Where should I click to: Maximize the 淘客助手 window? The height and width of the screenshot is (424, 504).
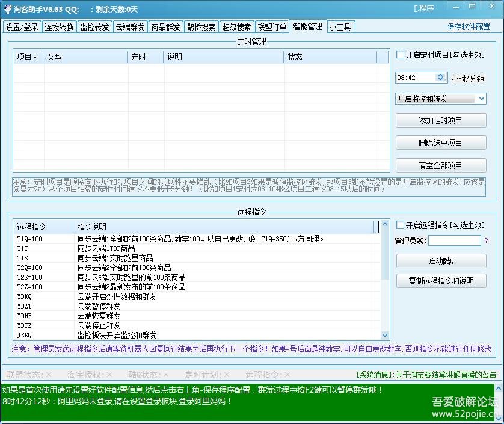(472, 7)
